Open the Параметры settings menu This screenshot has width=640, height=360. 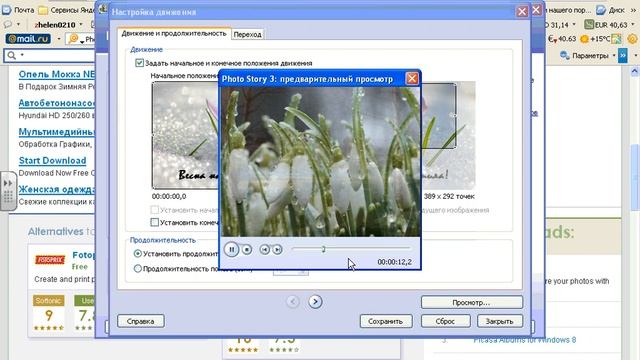point(588,56)
